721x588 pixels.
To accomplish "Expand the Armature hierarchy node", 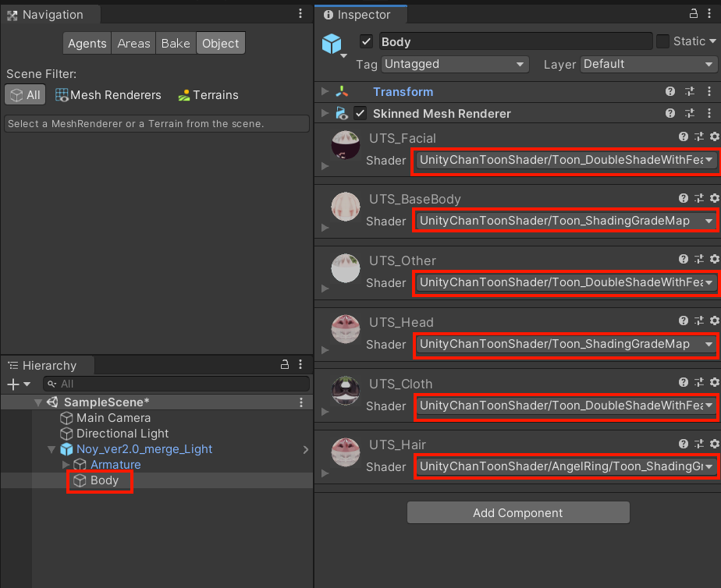I will (x=66, y=465).
